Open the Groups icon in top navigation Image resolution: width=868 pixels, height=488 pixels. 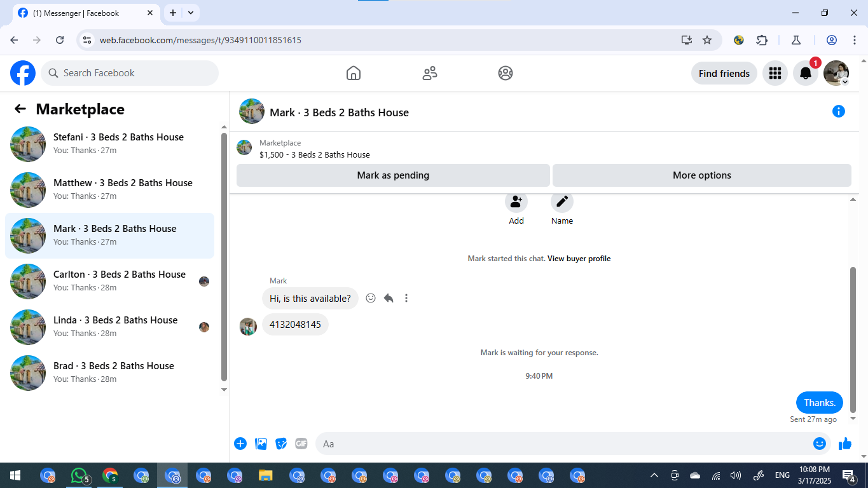(x=506, y=73)
